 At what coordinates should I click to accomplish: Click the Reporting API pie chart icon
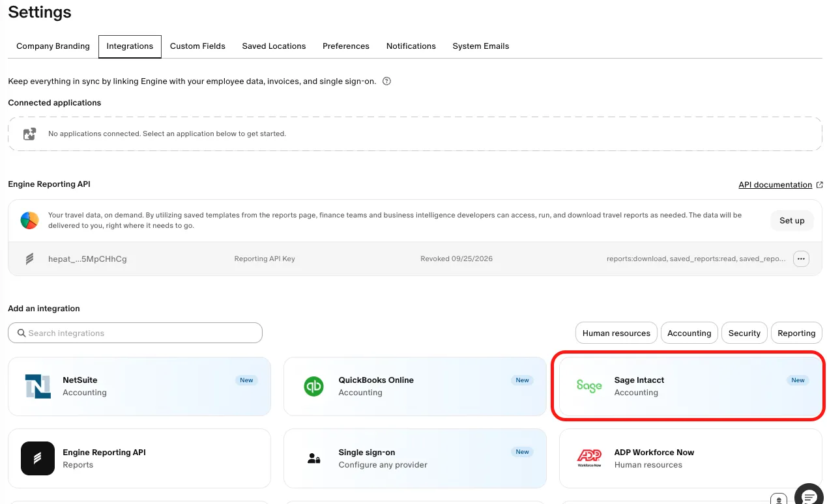click(x=29, y=220)
